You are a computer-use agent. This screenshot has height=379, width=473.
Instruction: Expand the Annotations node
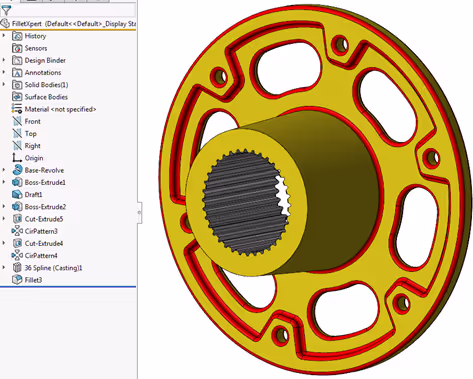coord(4,72)
